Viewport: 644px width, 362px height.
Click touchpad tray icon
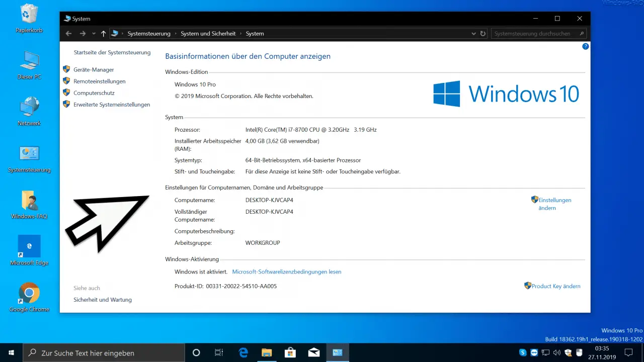click(579, 352)
